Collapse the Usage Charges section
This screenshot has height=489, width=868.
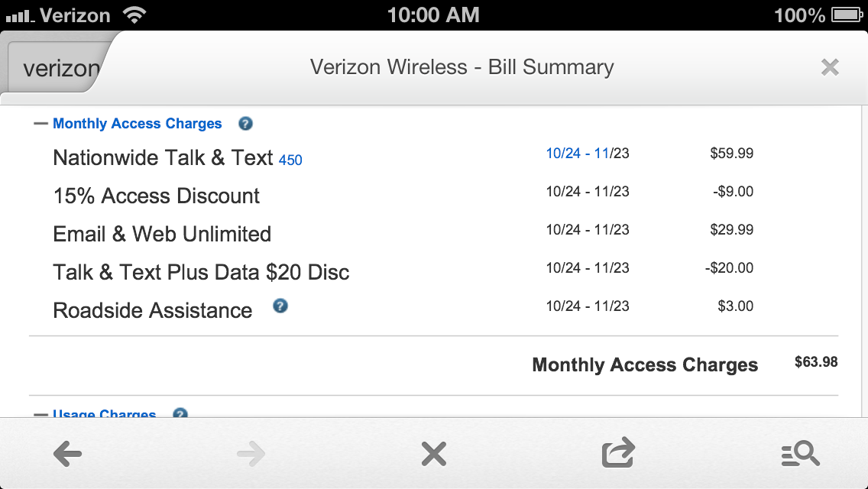(x=40, y=414)
